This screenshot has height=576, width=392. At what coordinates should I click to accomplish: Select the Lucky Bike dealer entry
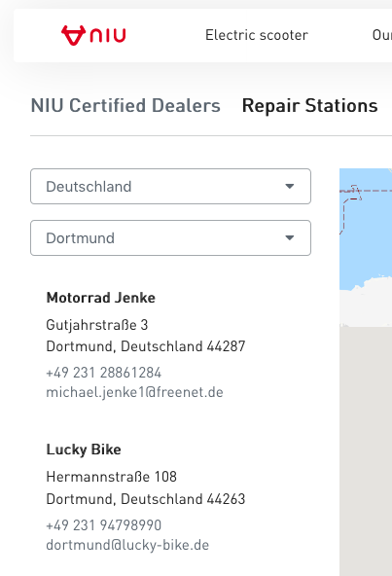pos(84,450)
